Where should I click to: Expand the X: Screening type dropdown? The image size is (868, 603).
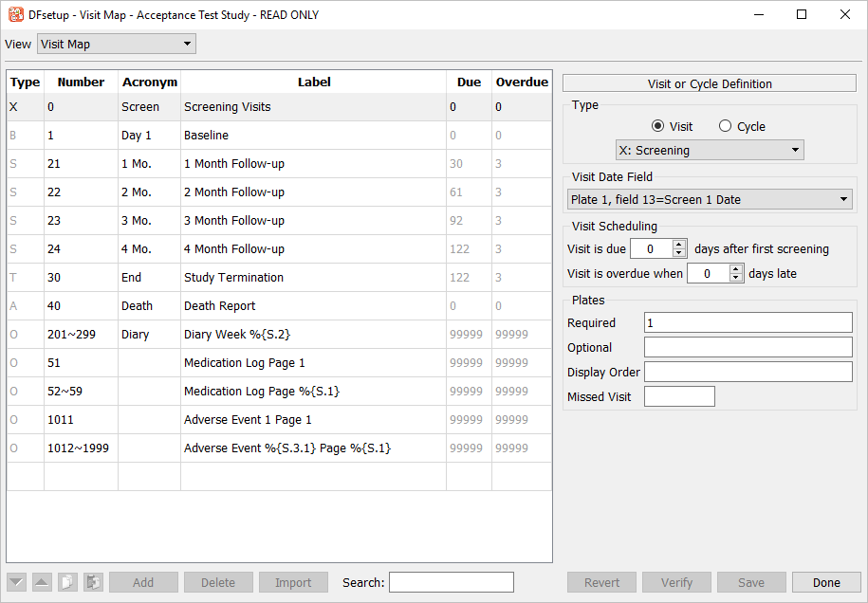[x=710, y=150]
